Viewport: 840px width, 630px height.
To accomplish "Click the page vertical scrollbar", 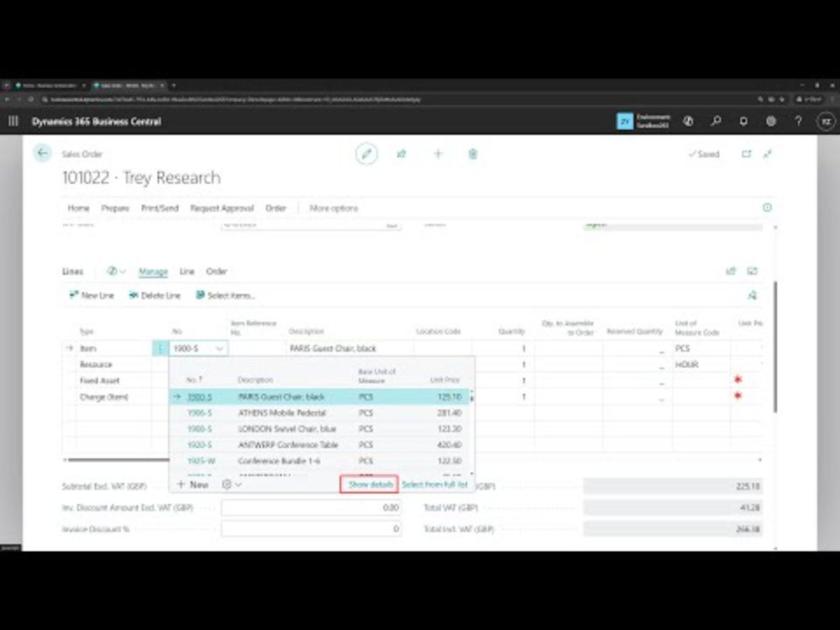I will 775,347.
